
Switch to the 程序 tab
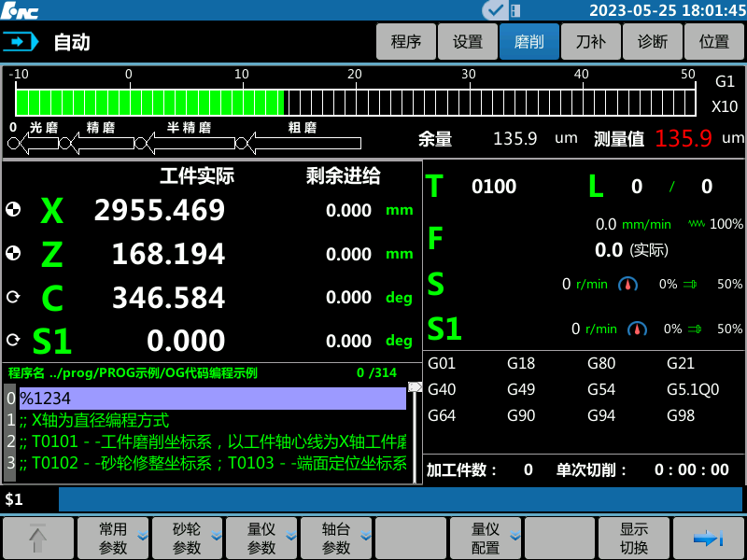405,41
